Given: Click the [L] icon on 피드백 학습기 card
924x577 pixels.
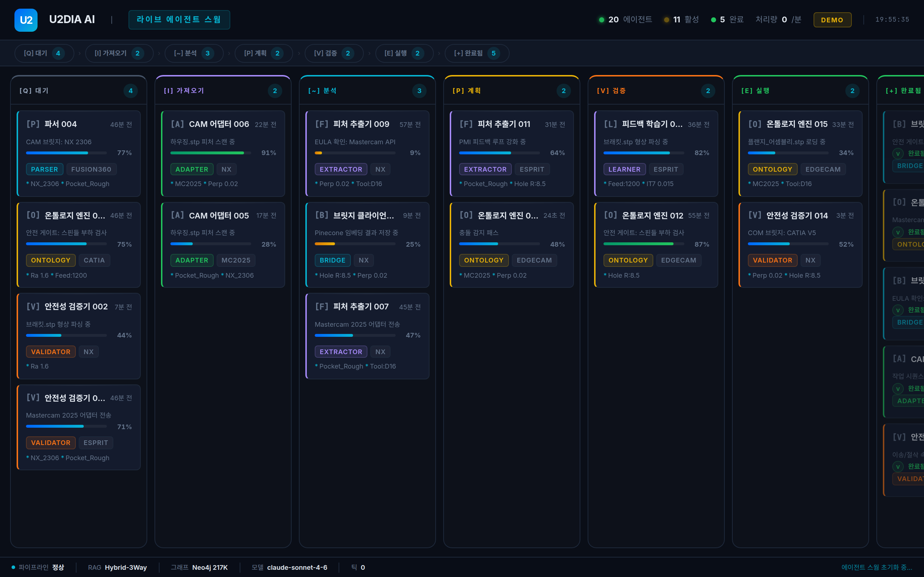Looking at the screenshot, I should coord(610,124).
